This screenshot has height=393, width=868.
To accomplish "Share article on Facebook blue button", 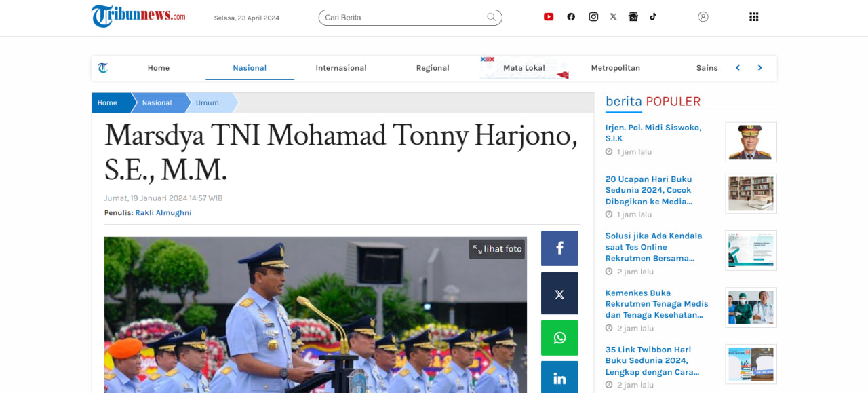I will coord(559,248).
